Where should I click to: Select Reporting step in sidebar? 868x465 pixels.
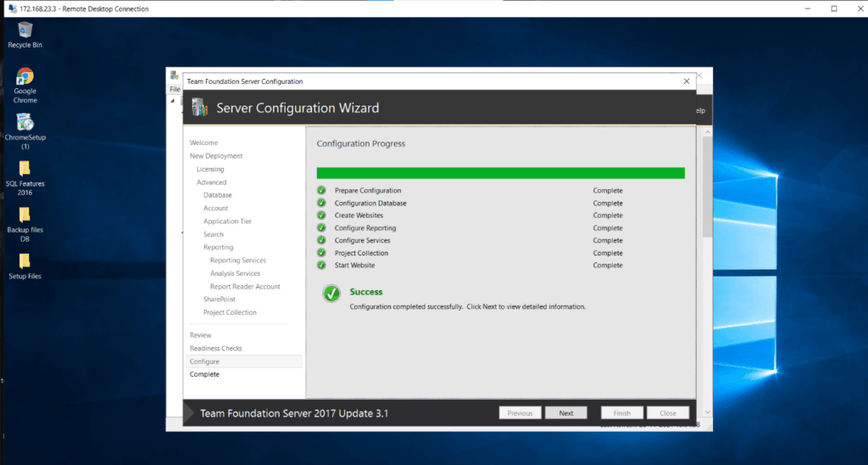[x=218, y=247]
